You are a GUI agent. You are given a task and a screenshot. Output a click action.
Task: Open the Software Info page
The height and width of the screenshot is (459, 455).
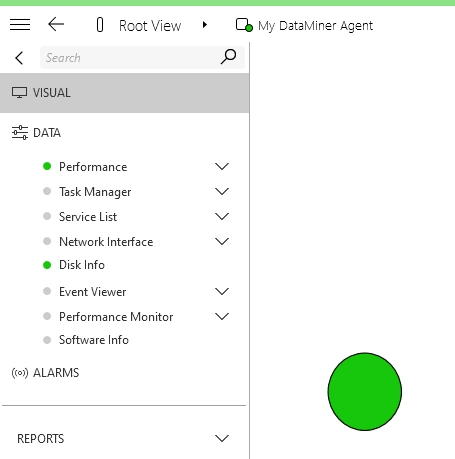coord(94,340)
